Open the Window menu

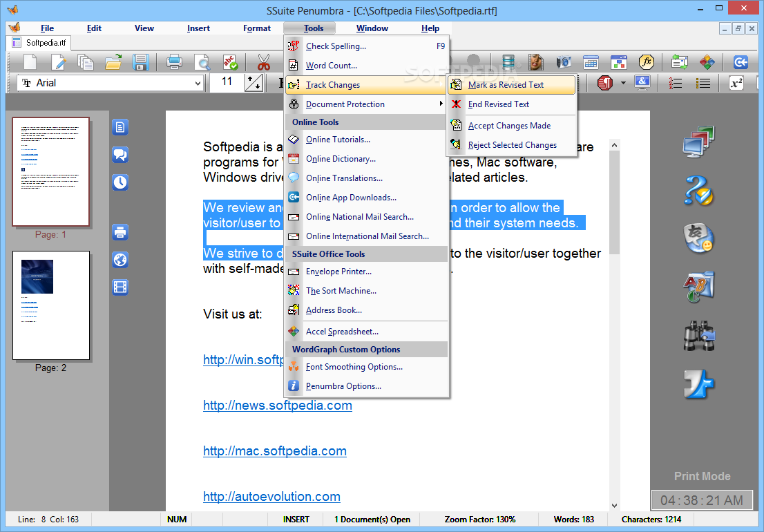tap(372, 28)
